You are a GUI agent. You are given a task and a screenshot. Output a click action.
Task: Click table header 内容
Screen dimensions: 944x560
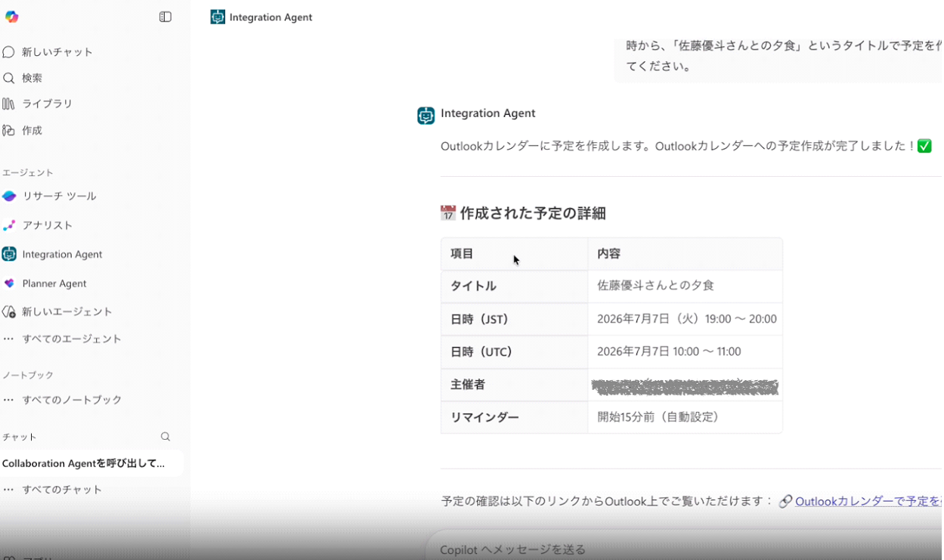click(608, 254)
